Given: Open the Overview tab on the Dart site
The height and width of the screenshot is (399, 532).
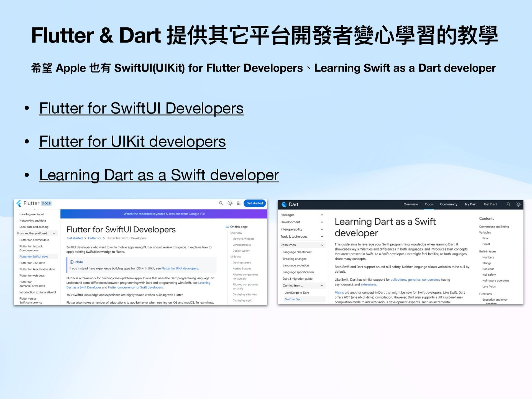Looking at the screenshot, I should 411,204.
